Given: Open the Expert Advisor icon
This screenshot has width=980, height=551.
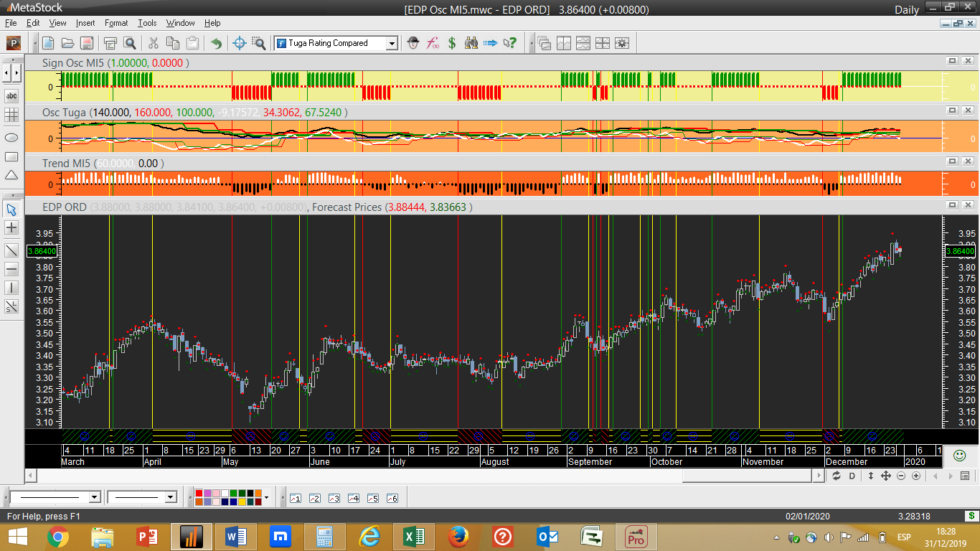Looking at the screenshot, I should (413, 43).
